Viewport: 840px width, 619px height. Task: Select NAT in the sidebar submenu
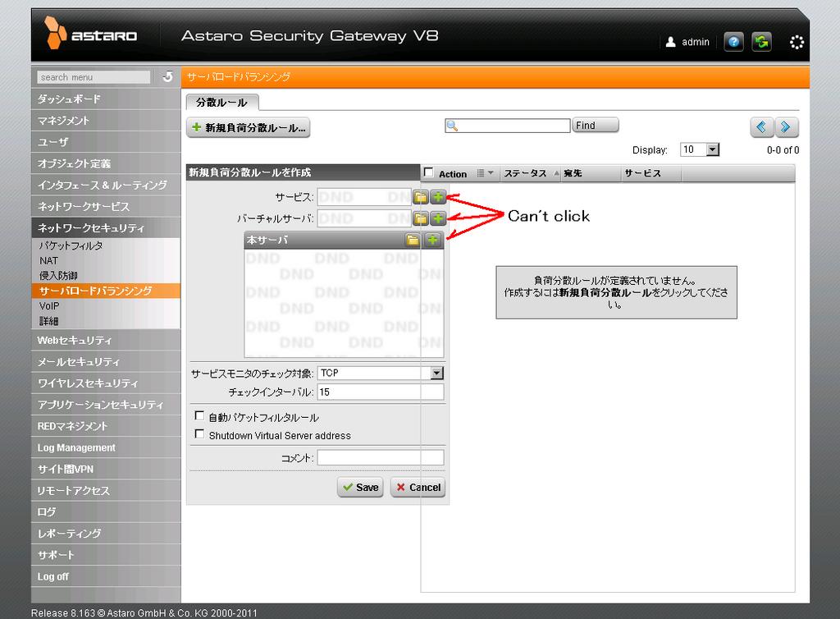(x=49, y=260)
